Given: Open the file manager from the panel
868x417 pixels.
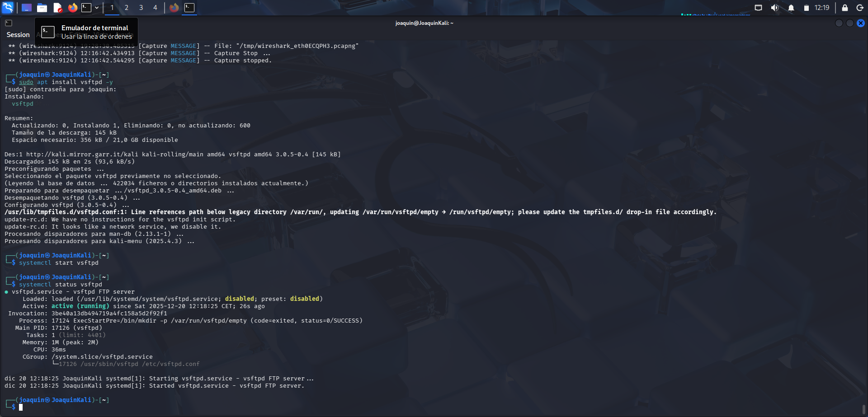Looking at the screenshot, I should point(42,7).
